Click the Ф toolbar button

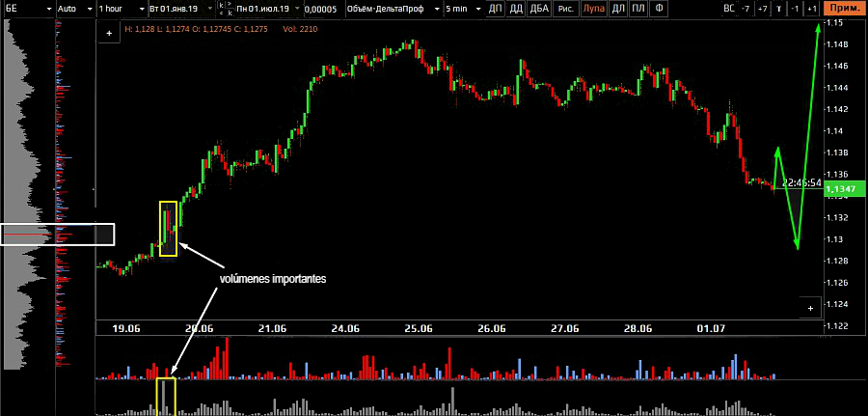click(x=659, y=9)
